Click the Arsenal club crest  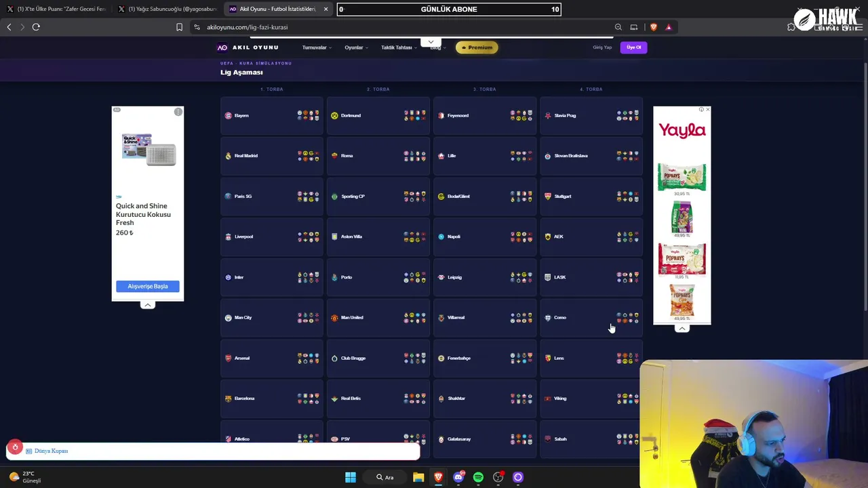(x=228, y=358)
